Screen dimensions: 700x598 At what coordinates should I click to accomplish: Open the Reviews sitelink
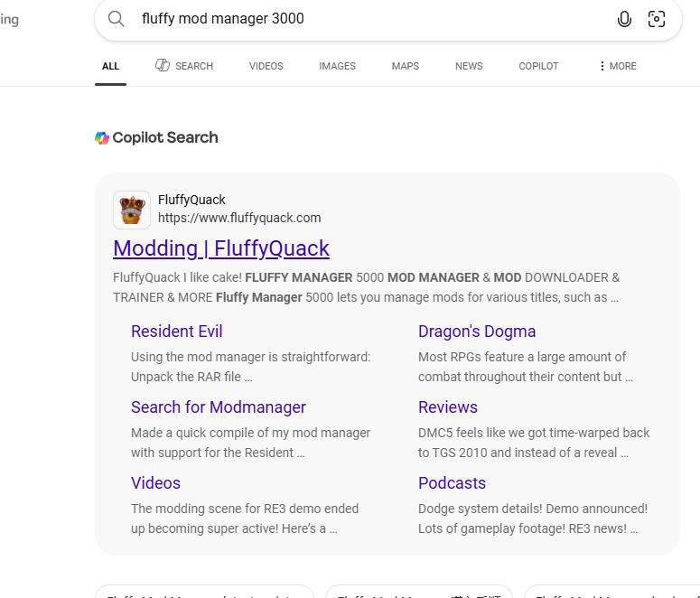(448, 407)
